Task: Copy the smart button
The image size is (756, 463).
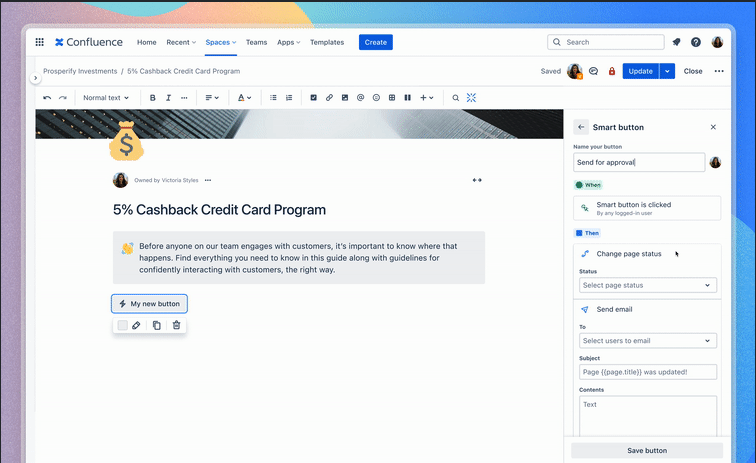Action: (157, 325)
